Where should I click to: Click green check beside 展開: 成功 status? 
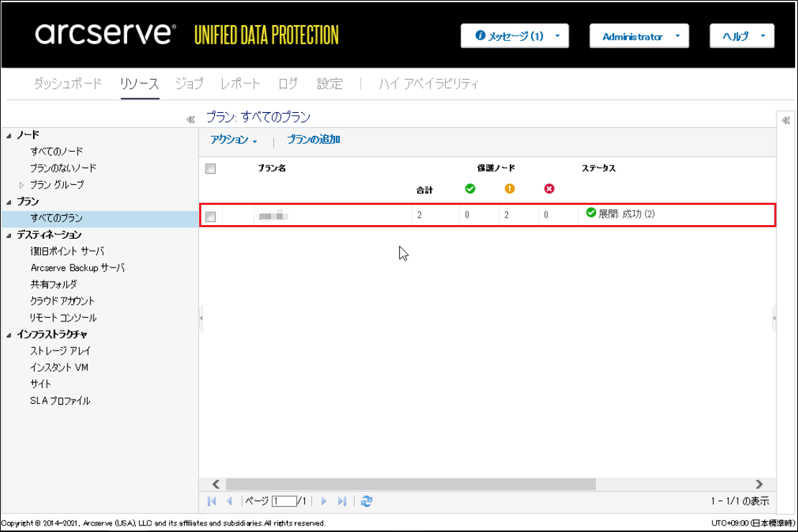click(x=591, y=212)
